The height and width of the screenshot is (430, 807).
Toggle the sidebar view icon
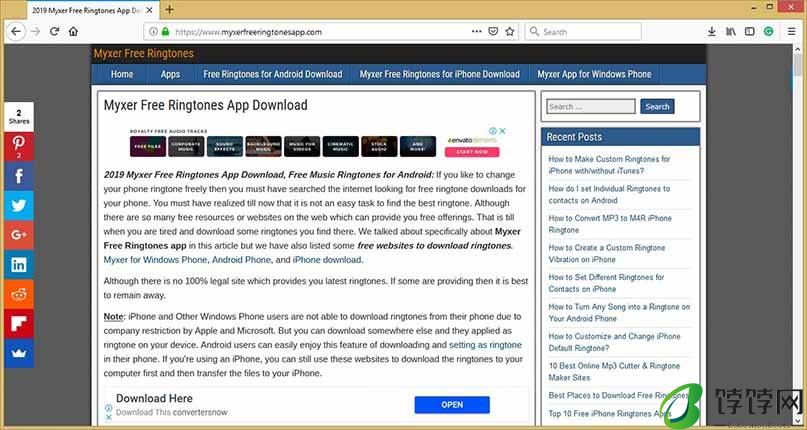[x=750, y=31]
